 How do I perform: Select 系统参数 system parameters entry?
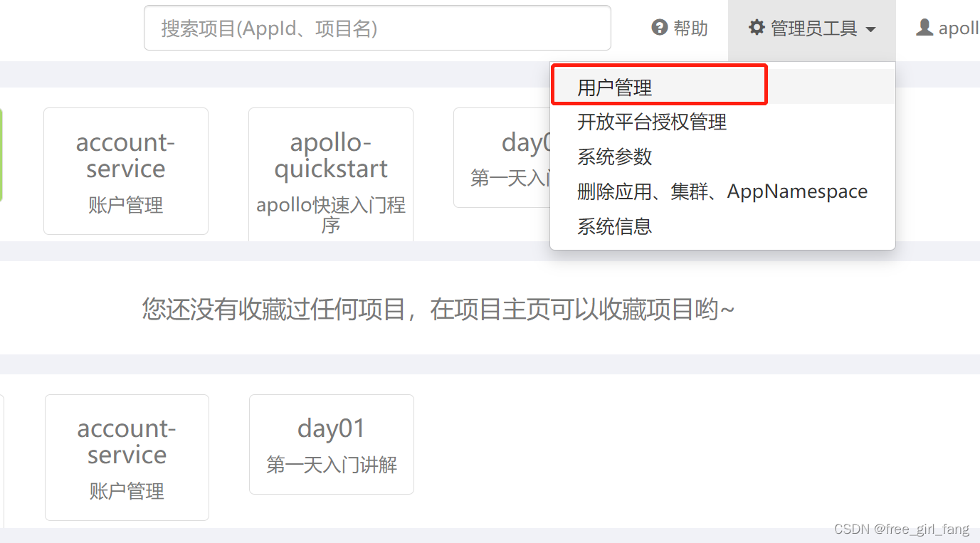(614, 157)
